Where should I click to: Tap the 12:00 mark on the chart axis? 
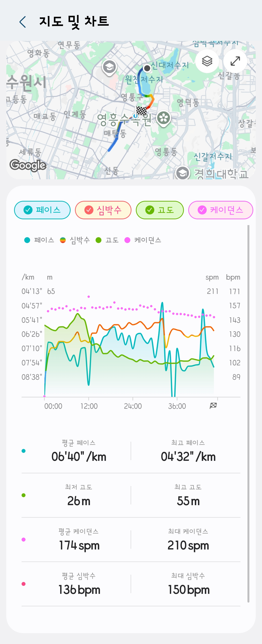[89, 406]
